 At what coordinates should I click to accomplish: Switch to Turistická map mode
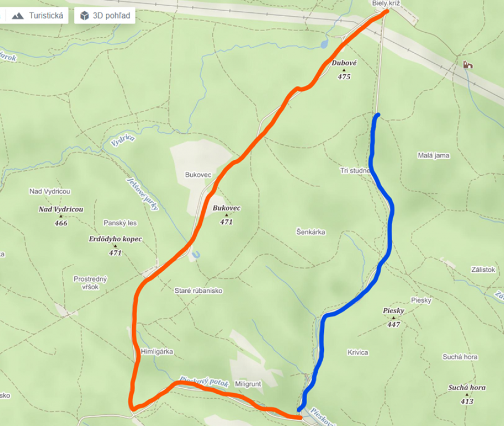[37, 16]
